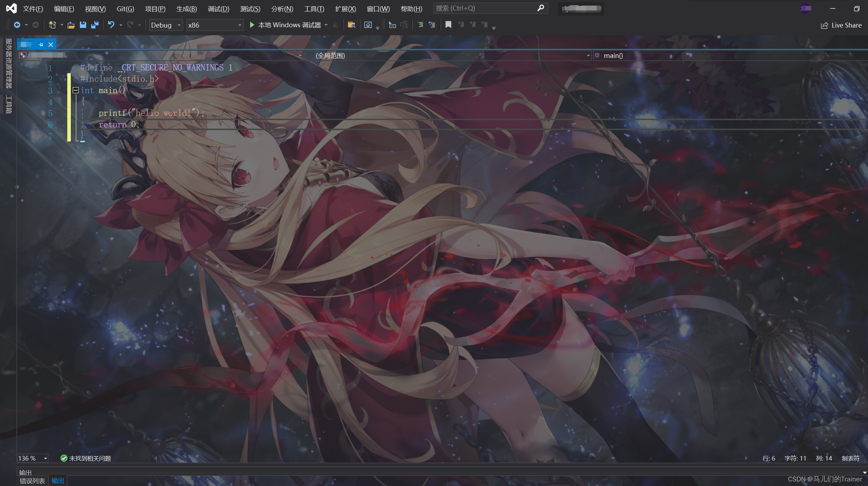Viewport: 868px width, 486px height.
Task: Click the search box (Ctrl+Q)
Action: pyautogui.click(x=491, y=8)
